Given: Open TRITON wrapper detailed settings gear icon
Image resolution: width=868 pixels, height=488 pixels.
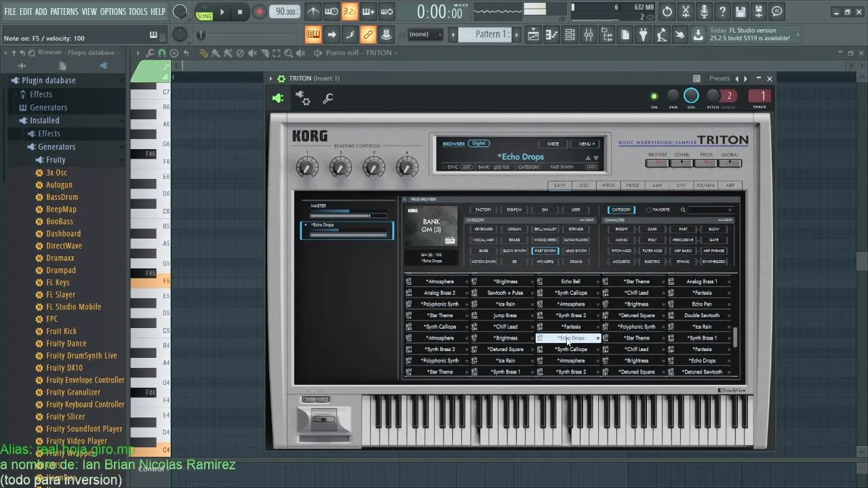Looking at the screenshot, I should tap(303, 99).
